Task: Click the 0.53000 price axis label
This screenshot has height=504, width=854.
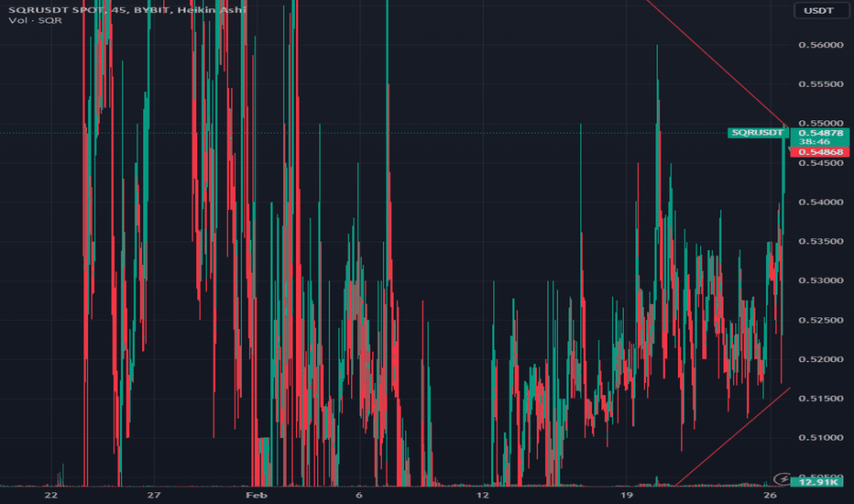Action: point(821,280)
